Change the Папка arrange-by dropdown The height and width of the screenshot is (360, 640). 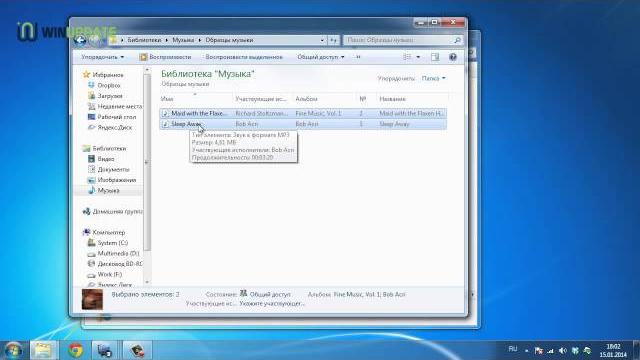click(x=433, y=78)
